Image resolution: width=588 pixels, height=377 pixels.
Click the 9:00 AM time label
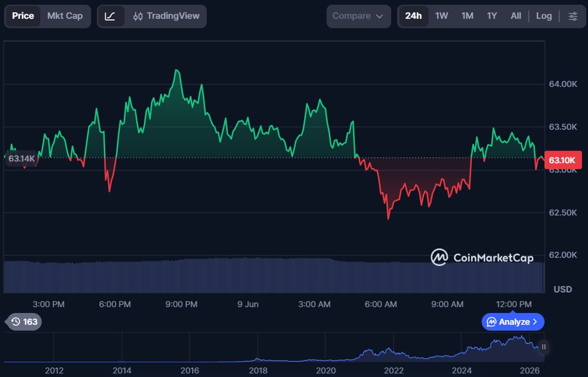pyautogui.click(x=447, y=304)
